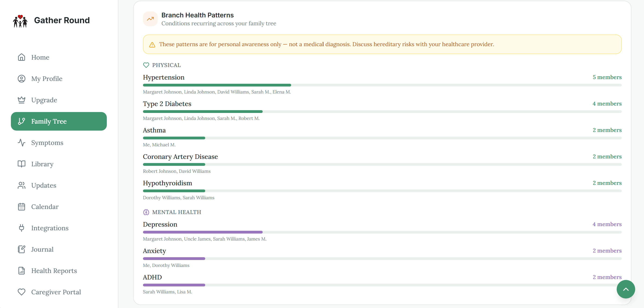Open the Home menu item
The width and height of the screenshot is (644, 308).
click(x=59, y=57)
